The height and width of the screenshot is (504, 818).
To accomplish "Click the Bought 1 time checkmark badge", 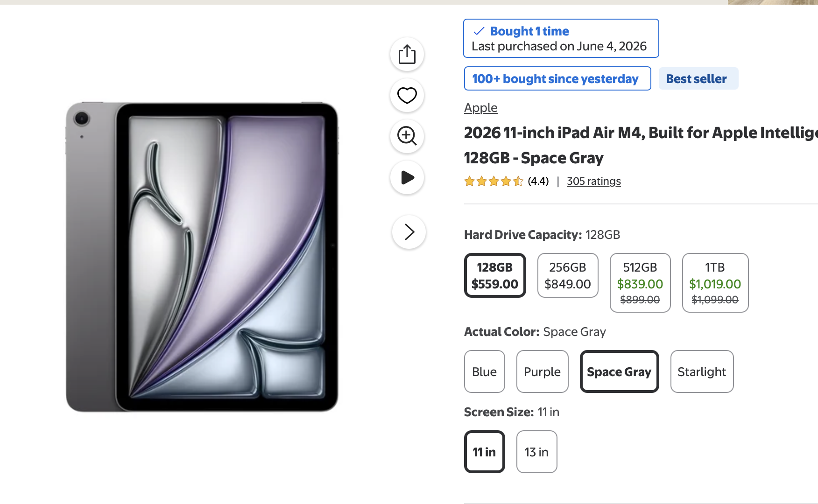I will point(561,38).
